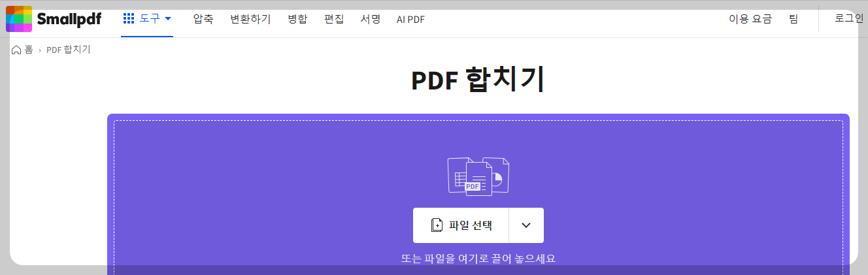Click the home icon in breadcrumb
This screenshot has width=868, height=275.
pos(16,50)
